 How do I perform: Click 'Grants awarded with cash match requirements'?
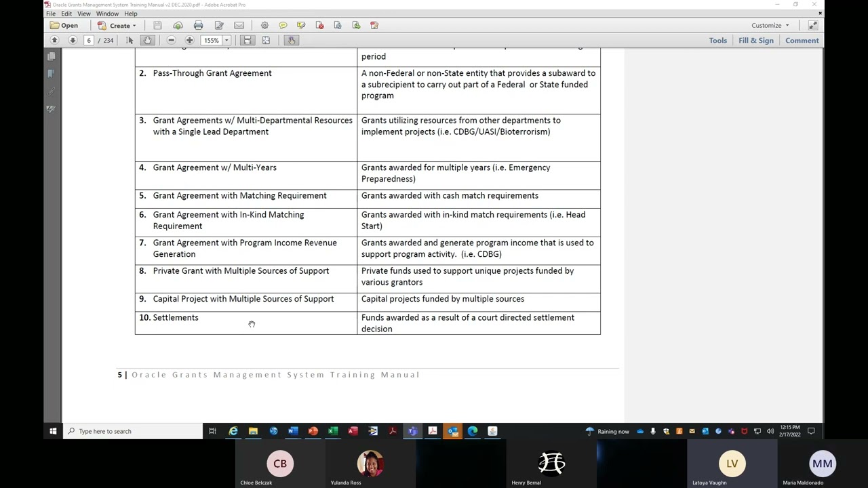pos(450,196)
